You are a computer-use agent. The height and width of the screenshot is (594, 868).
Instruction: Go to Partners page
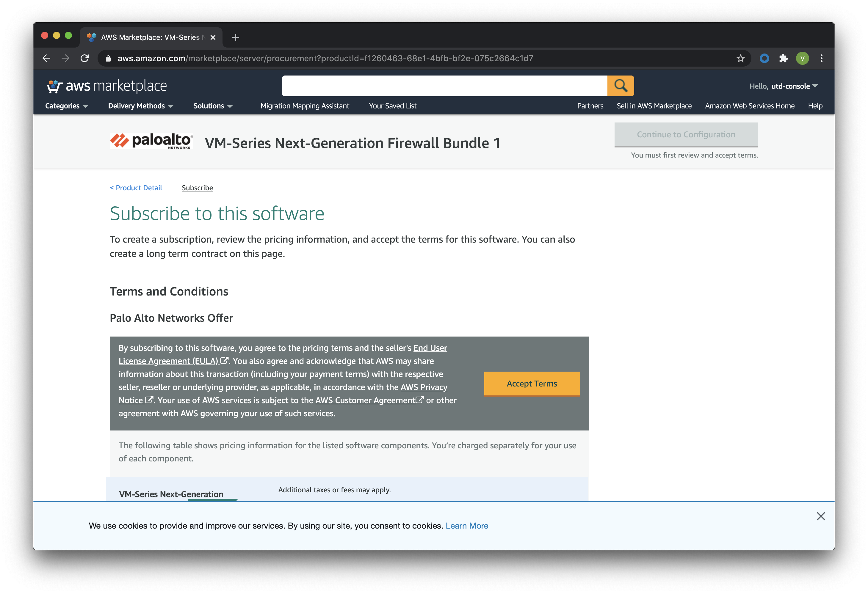(590, 106)
